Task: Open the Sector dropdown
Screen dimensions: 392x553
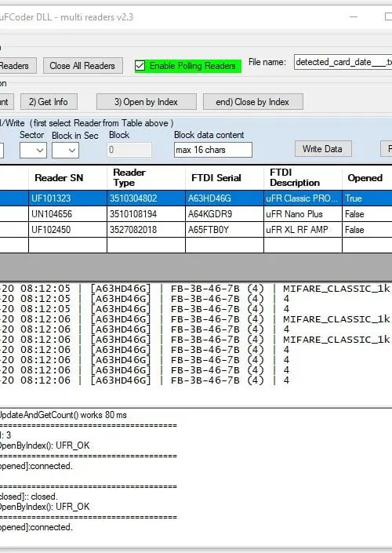Action: 33,151
